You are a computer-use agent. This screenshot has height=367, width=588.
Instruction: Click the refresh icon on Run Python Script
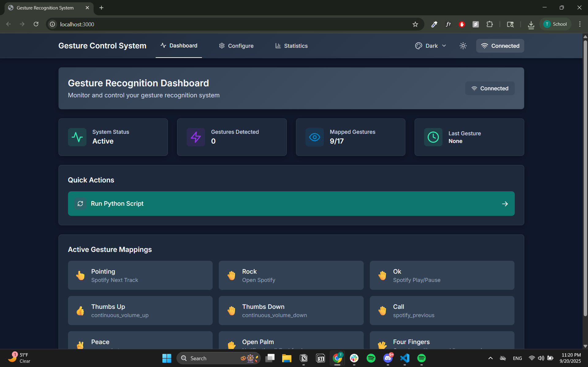[x=80, y=204]
